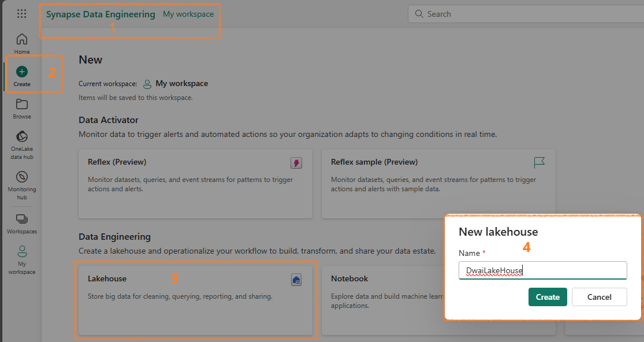Screen dimensions: 644x342
Task: Click the Data Engineering section heading
Action: pos(114,237)
